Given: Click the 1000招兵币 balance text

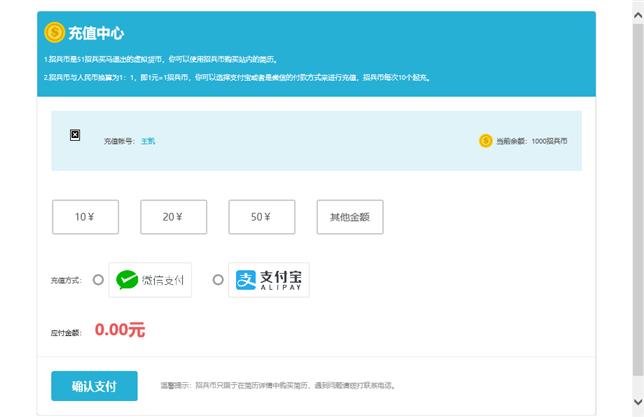Looking at the screenshot, I should point(549,141).
